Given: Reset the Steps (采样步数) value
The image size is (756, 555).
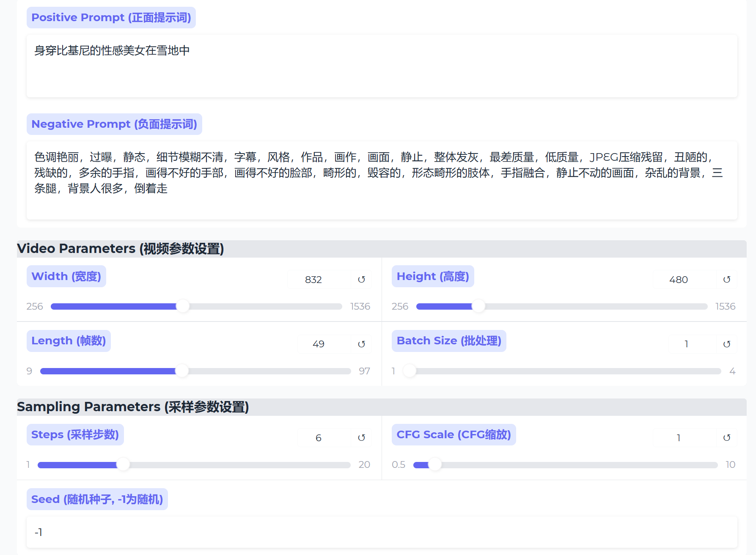Looking at the screenshot, I should (361, 437).
